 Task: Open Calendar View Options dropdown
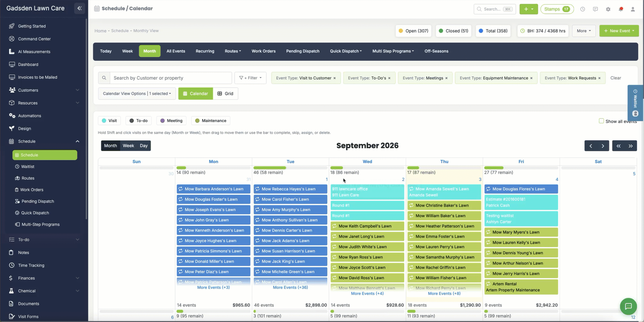137,93
